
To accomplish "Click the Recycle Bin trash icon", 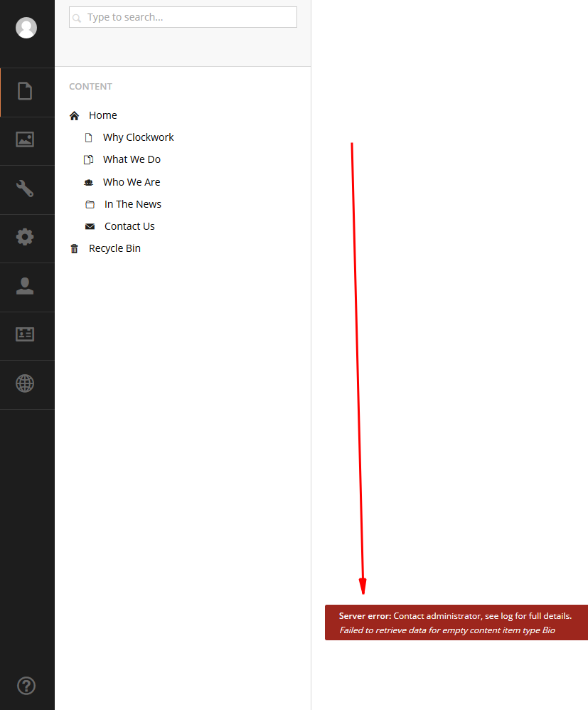I will pos(75,249).
